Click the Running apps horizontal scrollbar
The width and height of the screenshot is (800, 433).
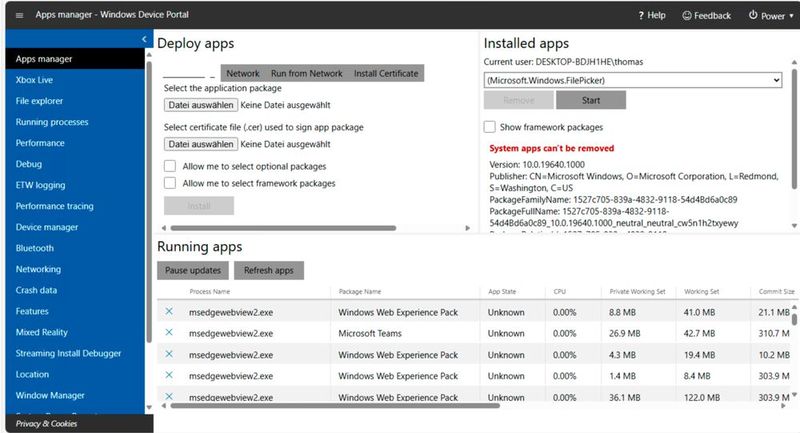(x=335, y=406)
